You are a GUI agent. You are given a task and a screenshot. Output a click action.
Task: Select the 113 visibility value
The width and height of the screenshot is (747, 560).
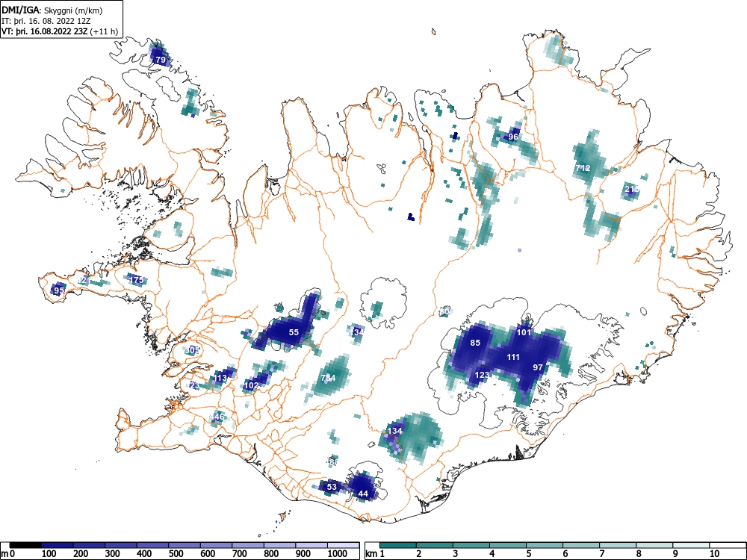tap(220, 379)
